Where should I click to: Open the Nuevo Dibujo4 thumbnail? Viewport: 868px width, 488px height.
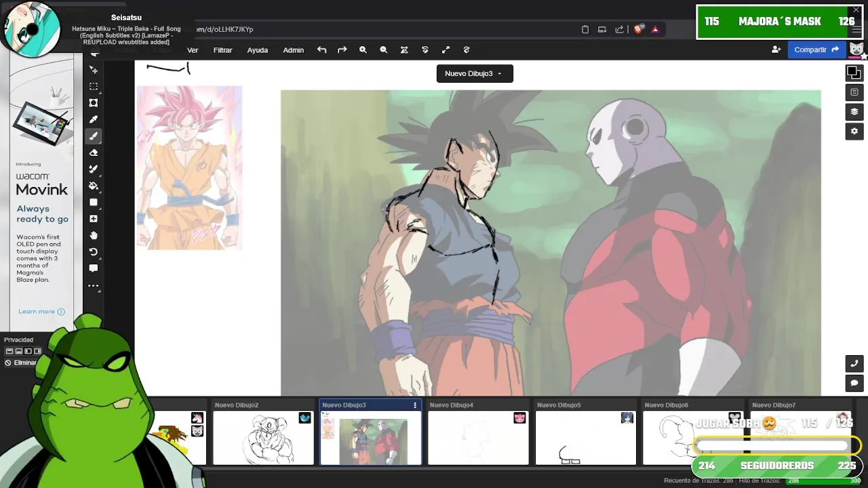[x=478, y=437]
